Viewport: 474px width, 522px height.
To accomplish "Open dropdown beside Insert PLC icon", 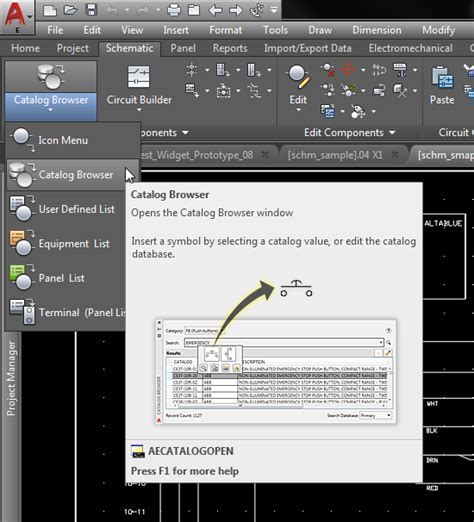I will pos(238,70).
